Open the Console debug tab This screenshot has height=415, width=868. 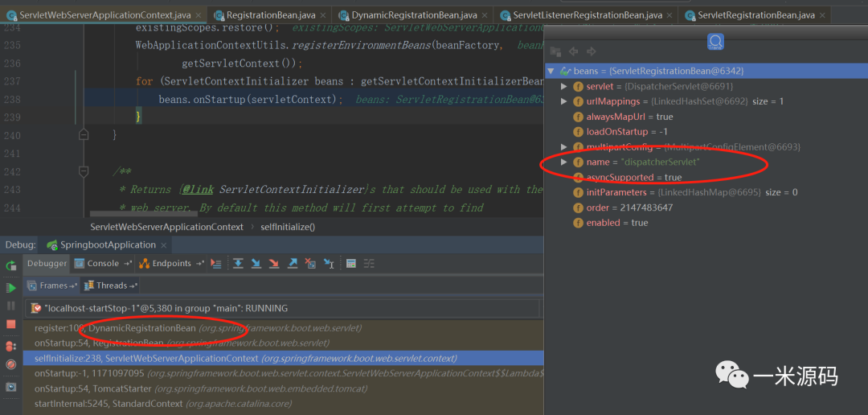[102, 264]
